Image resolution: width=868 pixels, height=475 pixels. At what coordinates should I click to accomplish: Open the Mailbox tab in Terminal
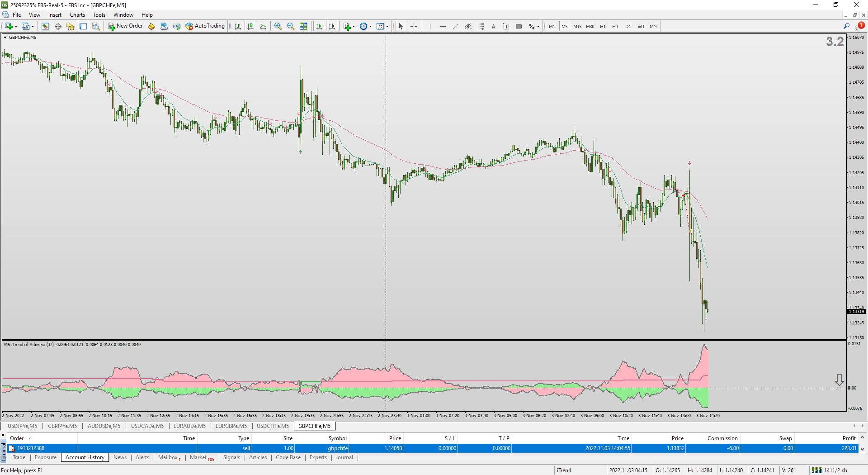(170, 457)
